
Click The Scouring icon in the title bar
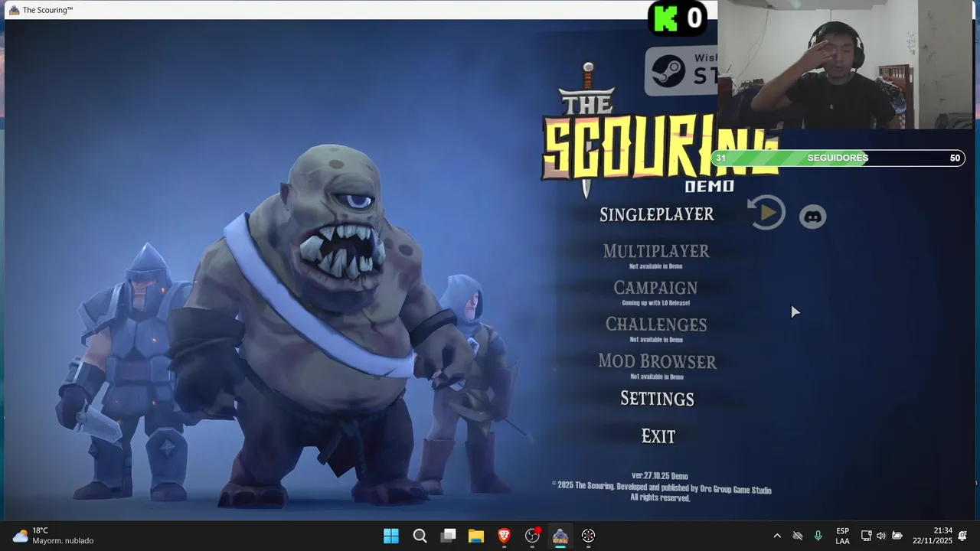click(14, 10)
